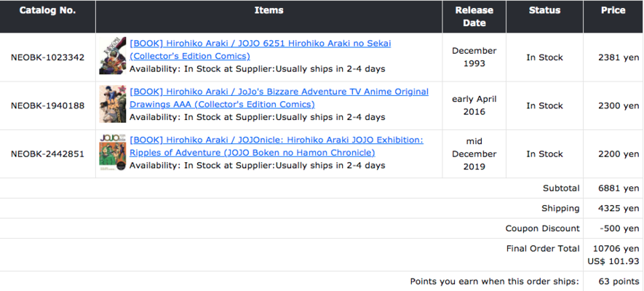Open the JoJo TV Anime Original Drawings link
Viewport: 644px width, 291px height.
pos(279,92)
